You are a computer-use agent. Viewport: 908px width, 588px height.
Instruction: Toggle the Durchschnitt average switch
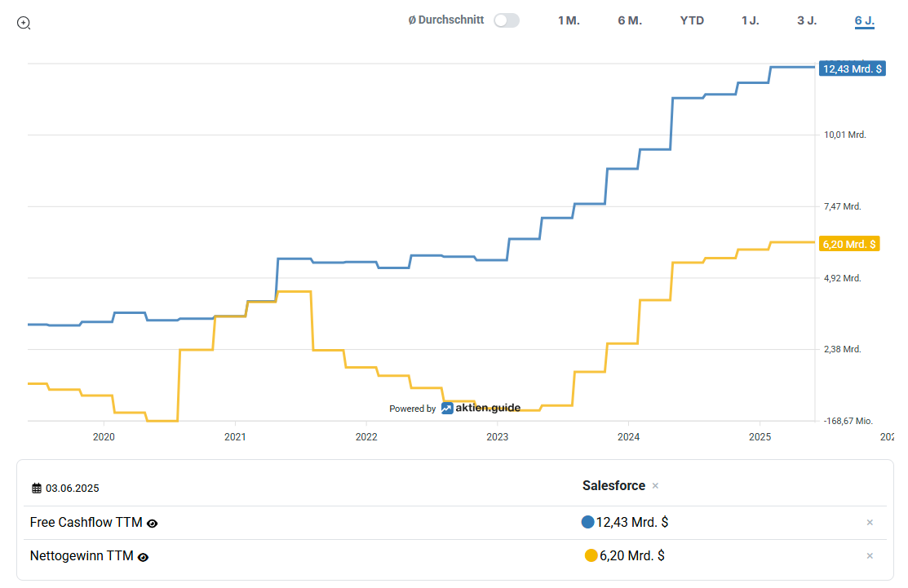[x=507, y=21]
